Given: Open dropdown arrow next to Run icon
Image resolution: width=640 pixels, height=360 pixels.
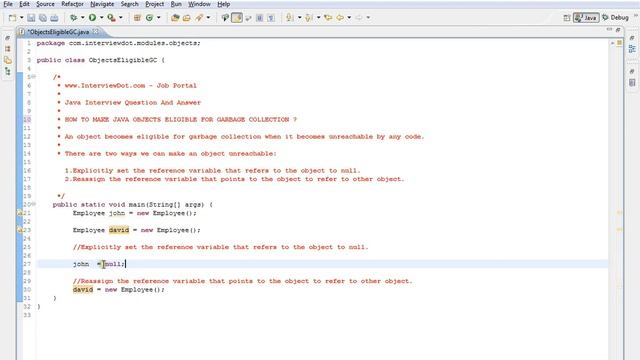Looking at the screenshot, I should (x=101, y=18).
